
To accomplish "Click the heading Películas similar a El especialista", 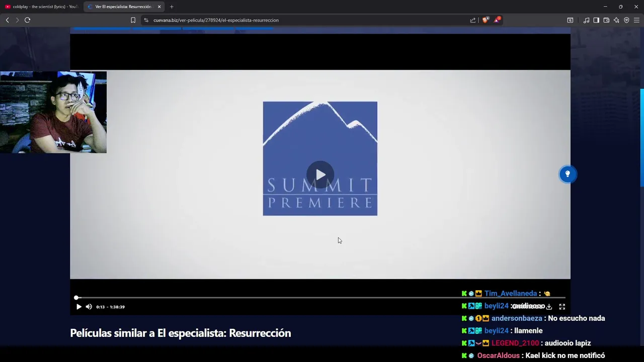I will tap(181, 333).
